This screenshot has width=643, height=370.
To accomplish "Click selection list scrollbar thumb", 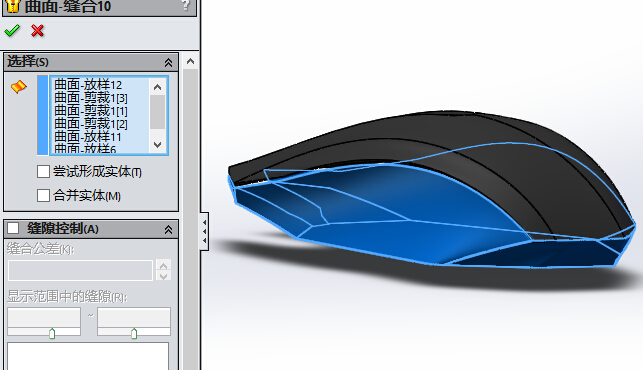I will click(157, 112).
